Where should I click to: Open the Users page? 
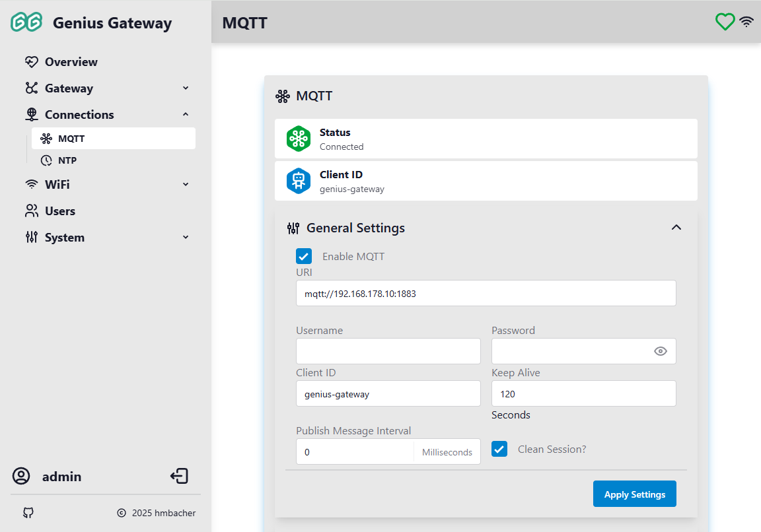[x=59, y=211]
